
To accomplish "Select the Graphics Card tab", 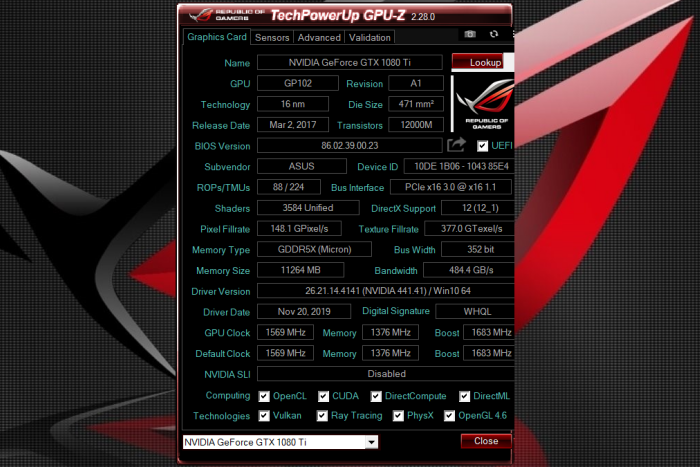I will (217, 37).
